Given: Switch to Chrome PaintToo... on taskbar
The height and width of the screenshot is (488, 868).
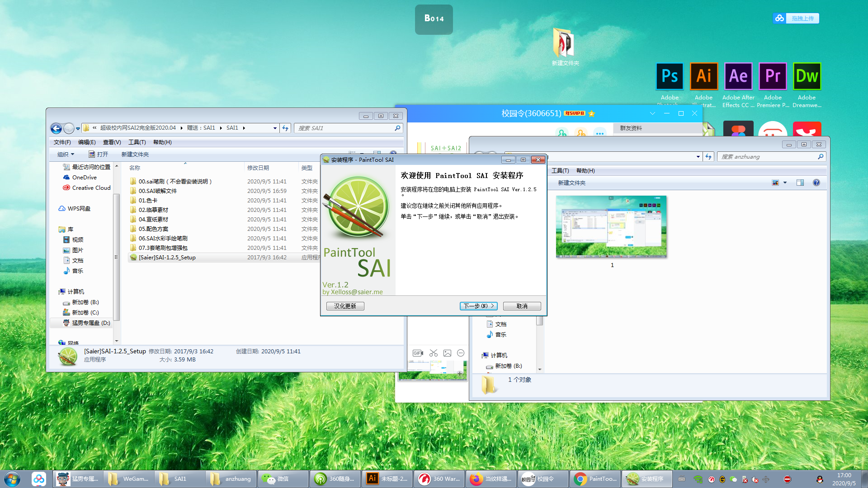Looking at the screenshot, I should point(595,479).
